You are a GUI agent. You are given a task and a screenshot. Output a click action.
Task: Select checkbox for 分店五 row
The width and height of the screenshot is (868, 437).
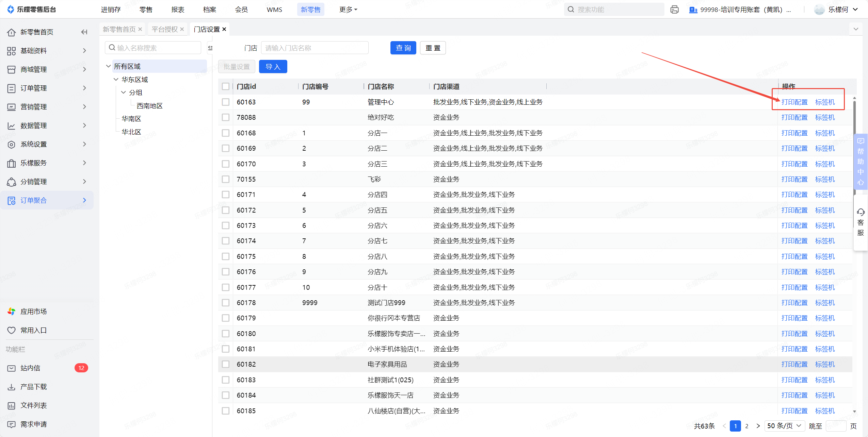[x=225, y=210]
